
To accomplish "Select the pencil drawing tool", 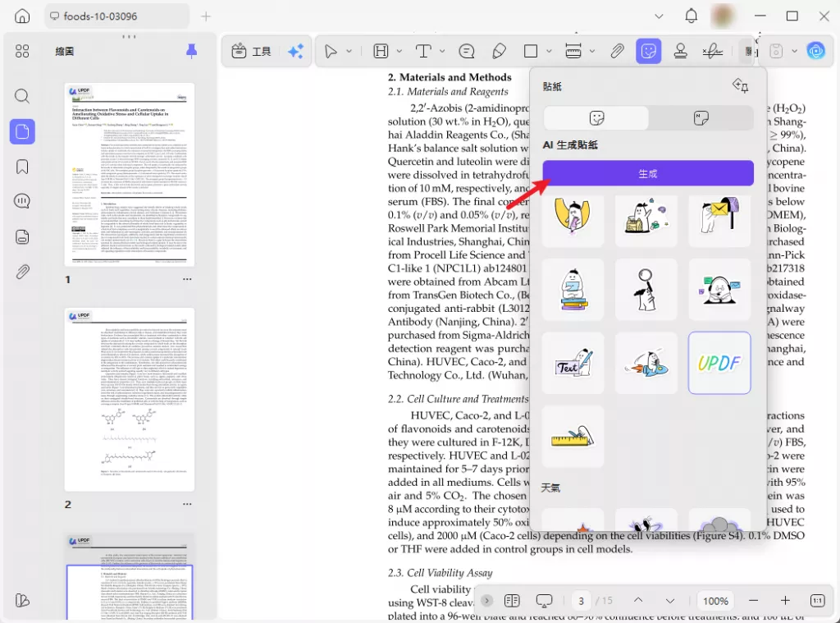I will pos(499,51).
